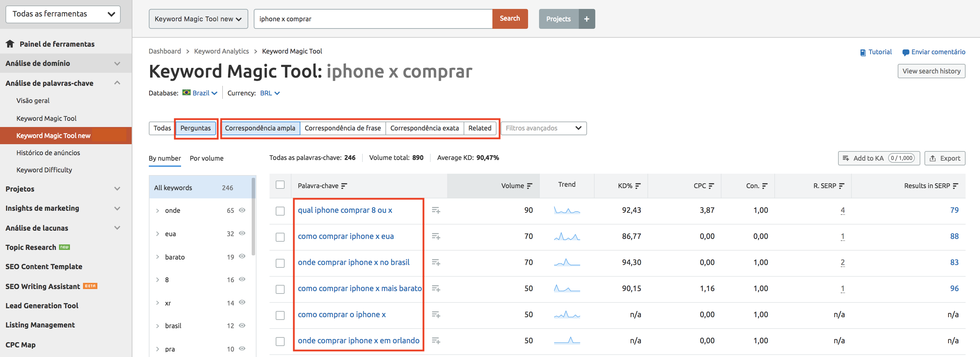The height and width of the screenshot is (357, 980).
Task: Open the Filtros avançados dropdown
Action: pos(543,128)
